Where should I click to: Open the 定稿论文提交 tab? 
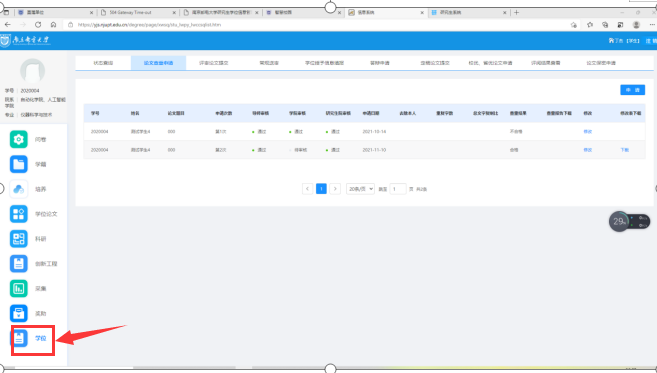click(435, 63)
